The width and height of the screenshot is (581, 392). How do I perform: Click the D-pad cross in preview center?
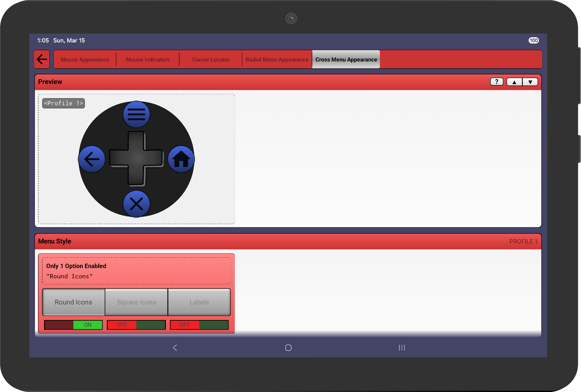136,158
